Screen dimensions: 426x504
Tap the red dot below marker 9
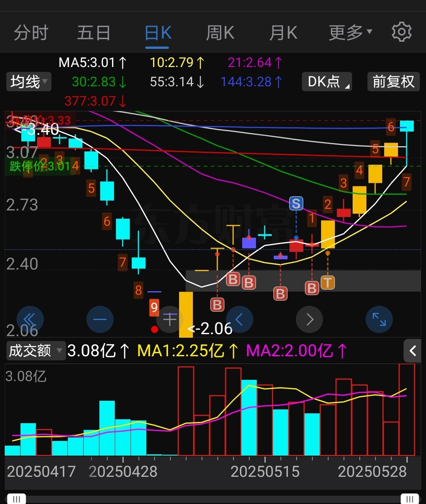[155, 329]
